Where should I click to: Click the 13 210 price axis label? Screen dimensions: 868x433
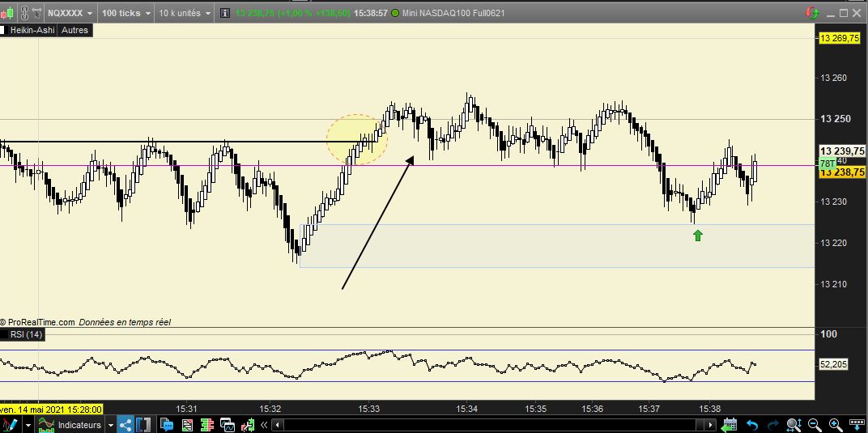836,284
